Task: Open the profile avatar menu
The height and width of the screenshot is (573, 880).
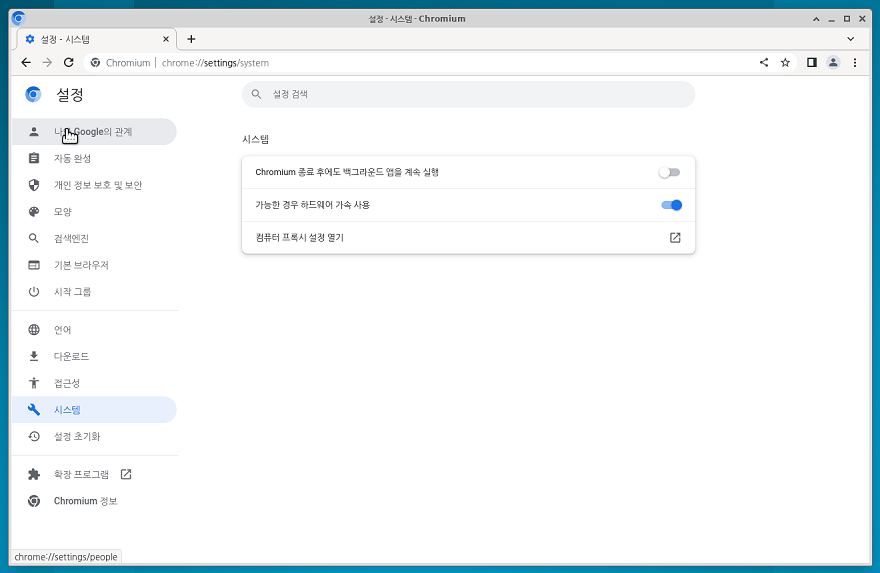Action: [833, 62]
